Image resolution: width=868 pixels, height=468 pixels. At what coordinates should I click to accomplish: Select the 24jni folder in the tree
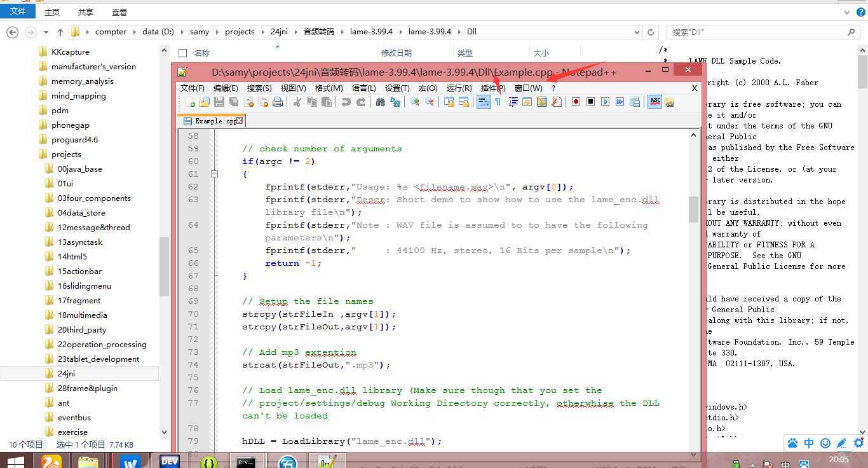(66, 374)
